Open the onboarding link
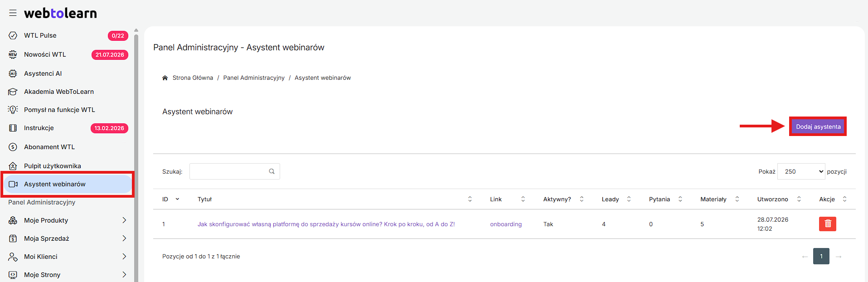The image size is (868, 282). coord(506,224)
